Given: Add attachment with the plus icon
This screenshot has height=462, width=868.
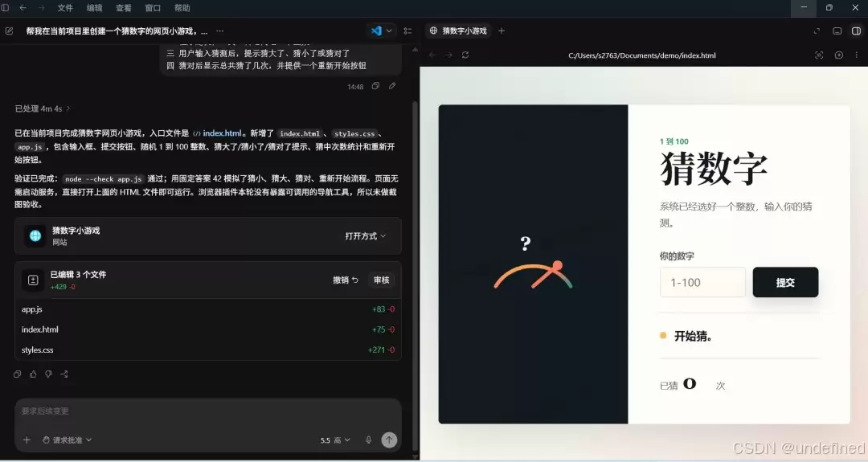Looking at the screenshot, I should [27, 440].
